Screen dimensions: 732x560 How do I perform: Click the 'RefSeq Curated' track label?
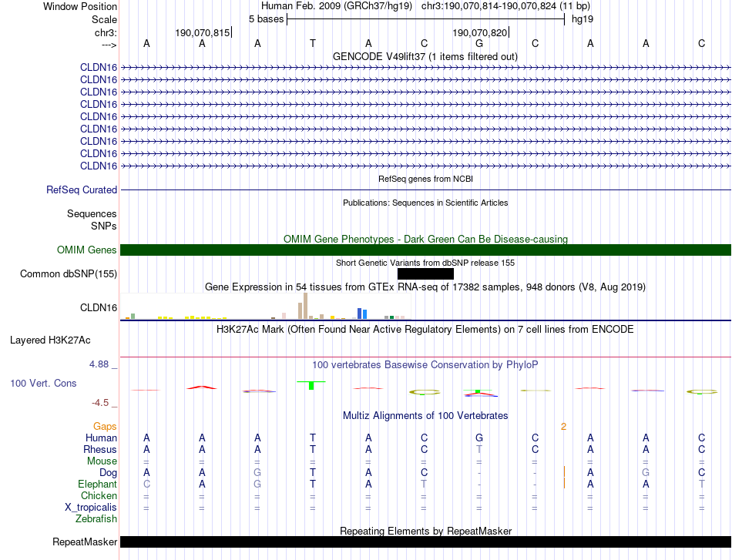82,190
